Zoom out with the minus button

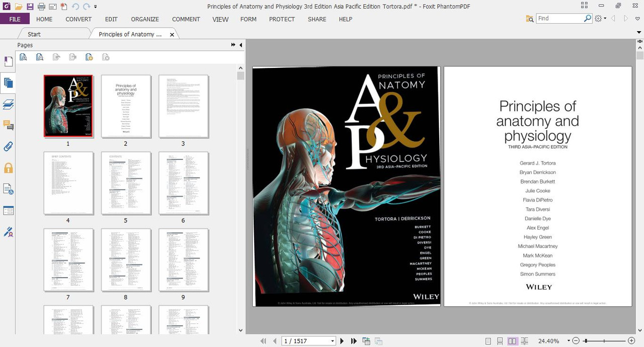(x=576, y=341)
